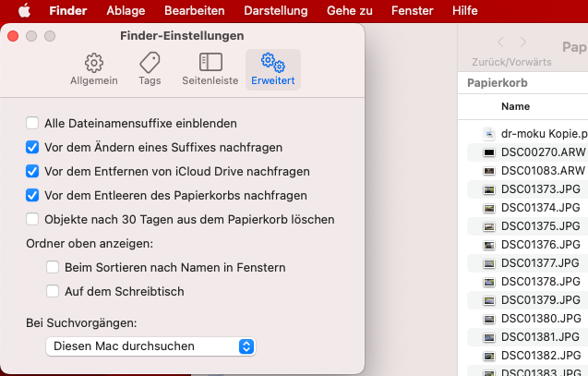Click the Vorwärts forward arrow in Finder
This screenshot has height=376, width=588.
[523, 42]
